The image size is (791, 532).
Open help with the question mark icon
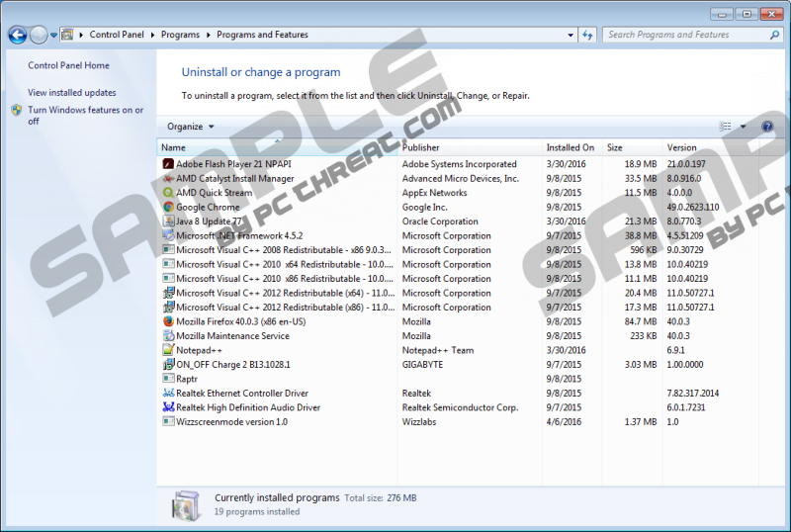(x=767, y=127)
